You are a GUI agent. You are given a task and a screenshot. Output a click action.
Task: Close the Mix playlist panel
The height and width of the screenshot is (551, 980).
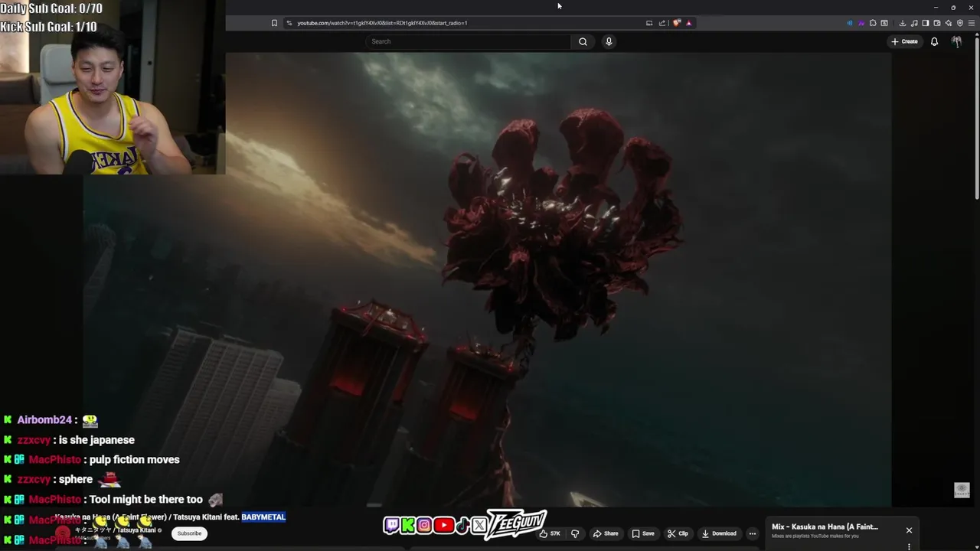(x=909, y=530)
